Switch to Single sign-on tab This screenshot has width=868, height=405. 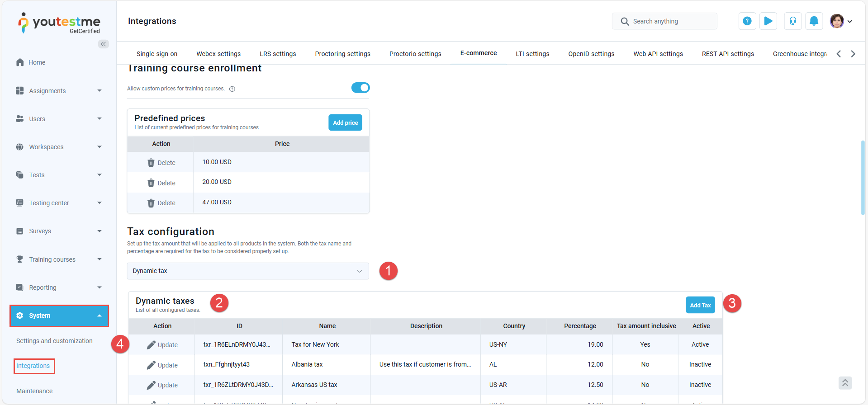click(x=157, y=54)
